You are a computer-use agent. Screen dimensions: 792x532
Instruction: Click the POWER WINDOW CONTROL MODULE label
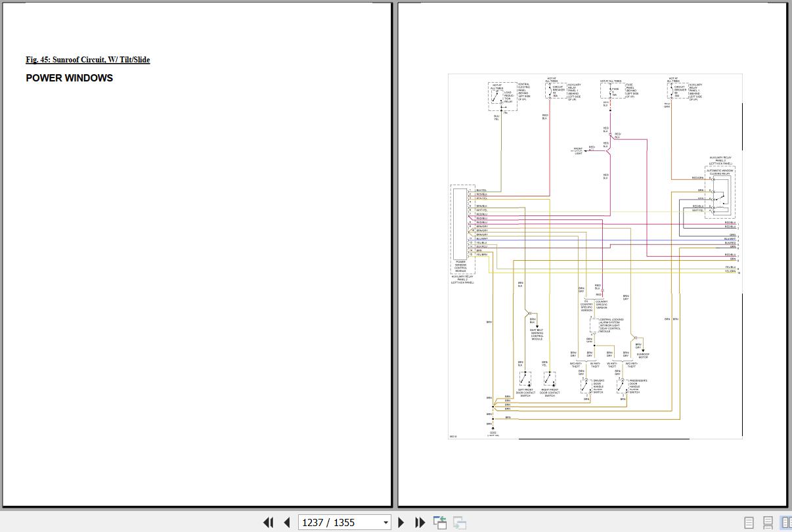[460, 266]
